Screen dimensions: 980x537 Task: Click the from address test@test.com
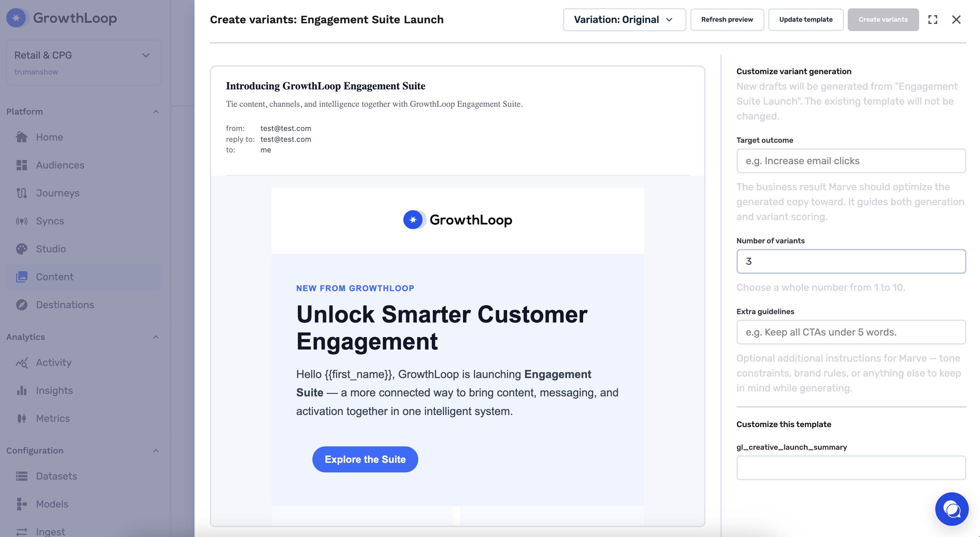286,128
